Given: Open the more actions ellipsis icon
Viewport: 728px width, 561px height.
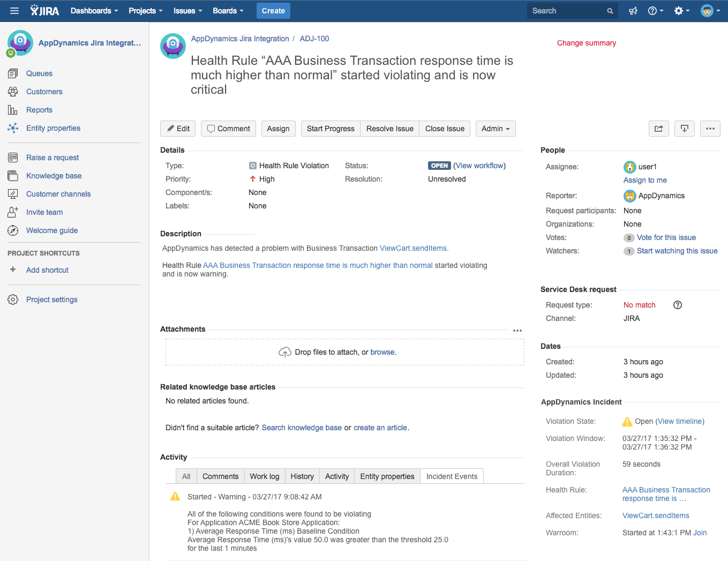Looking at the screenshot, I should 710,129.
